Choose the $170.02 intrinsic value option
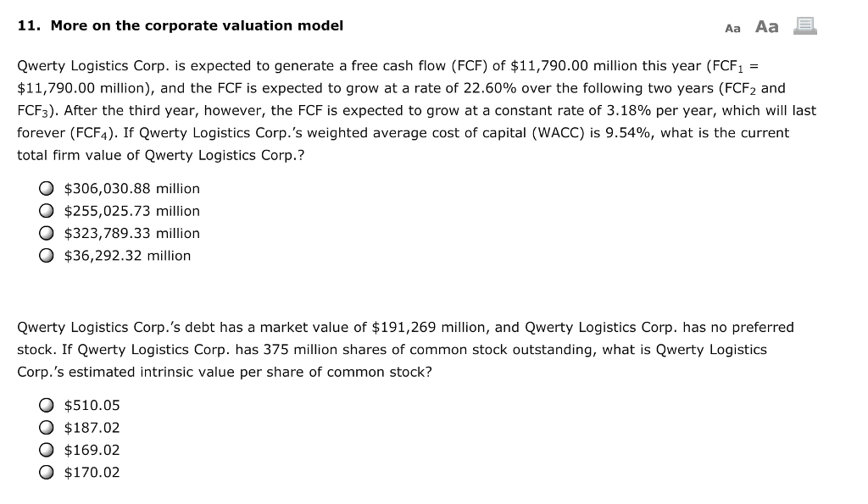The width and height of the screenshot is (868, 504). tap(47, 473)
